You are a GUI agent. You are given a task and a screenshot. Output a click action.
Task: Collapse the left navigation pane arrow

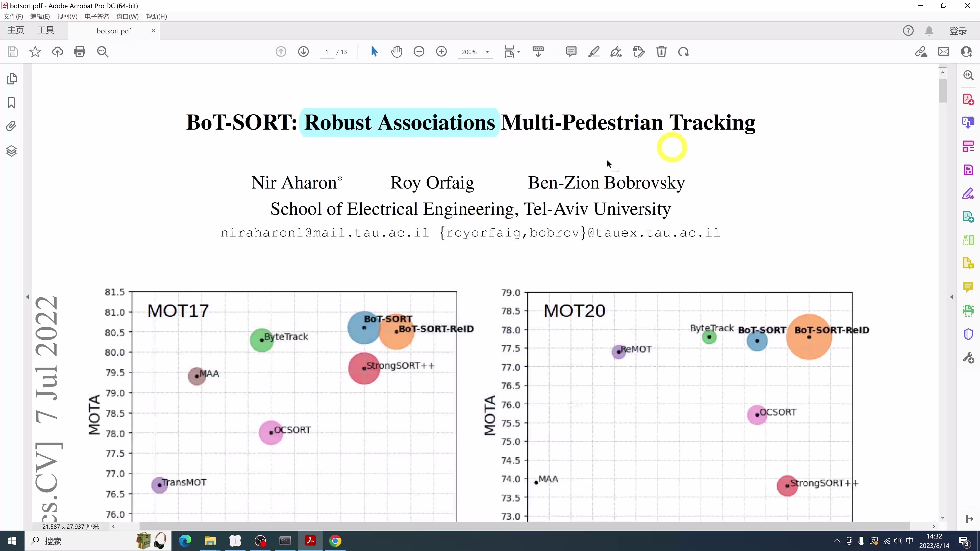(x=27, y=297)
